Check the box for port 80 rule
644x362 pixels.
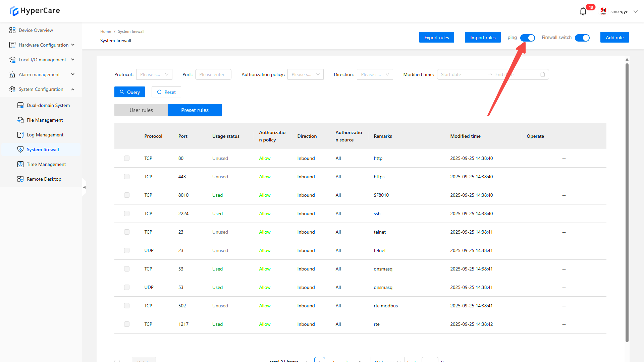[127, 158]
